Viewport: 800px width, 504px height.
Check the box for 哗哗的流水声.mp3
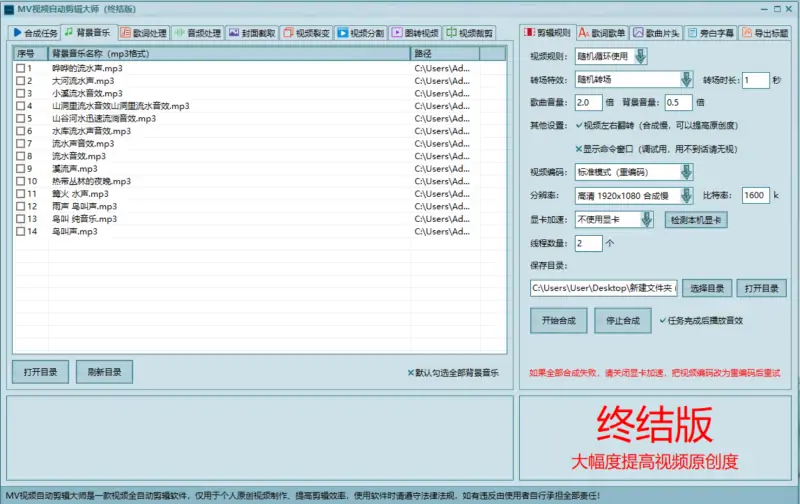[21, 68]
